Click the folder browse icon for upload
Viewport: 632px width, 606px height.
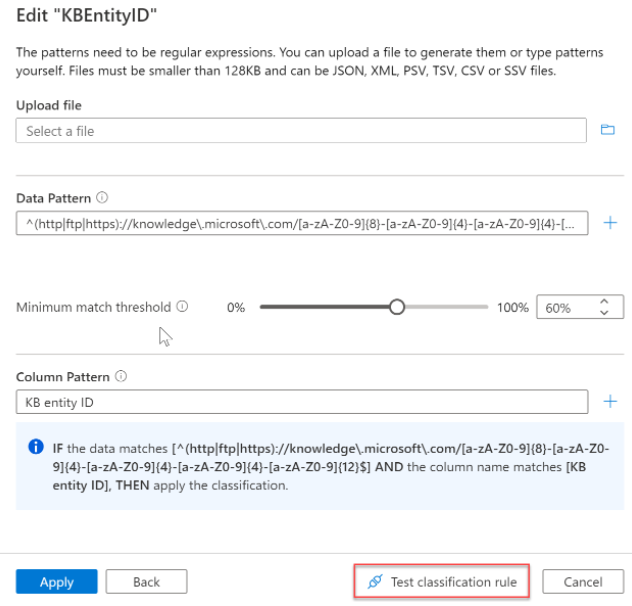(x=606, y=130)
